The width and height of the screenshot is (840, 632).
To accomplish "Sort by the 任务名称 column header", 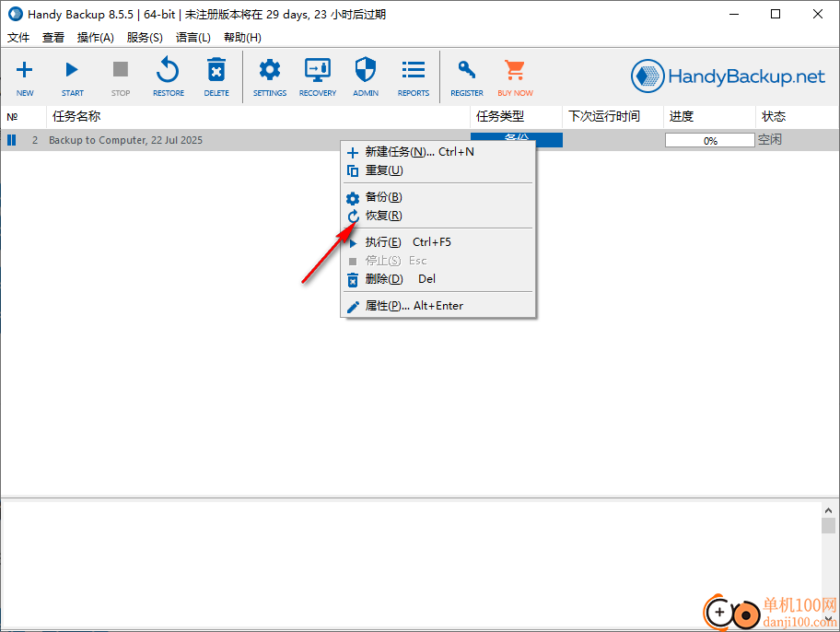I will pyautogui.click(x=258, y=117).
